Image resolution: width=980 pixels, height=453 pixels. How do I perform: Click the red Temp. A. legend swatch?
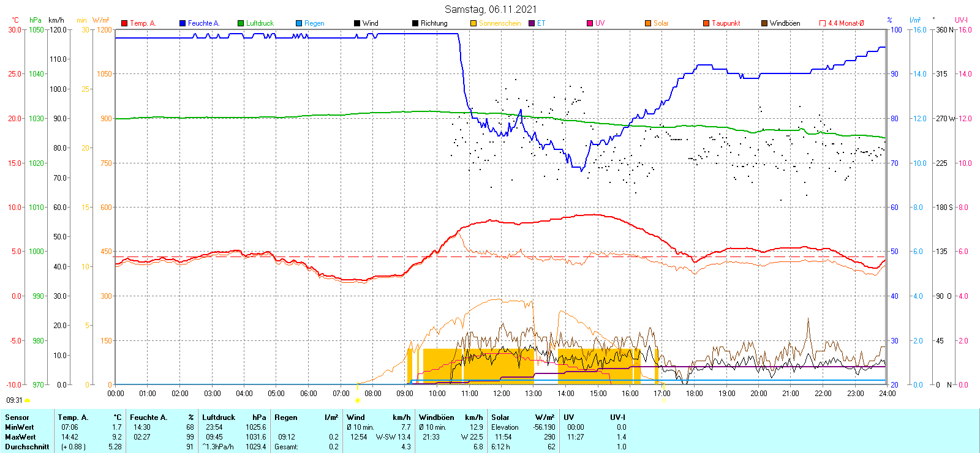coord(124,23)
